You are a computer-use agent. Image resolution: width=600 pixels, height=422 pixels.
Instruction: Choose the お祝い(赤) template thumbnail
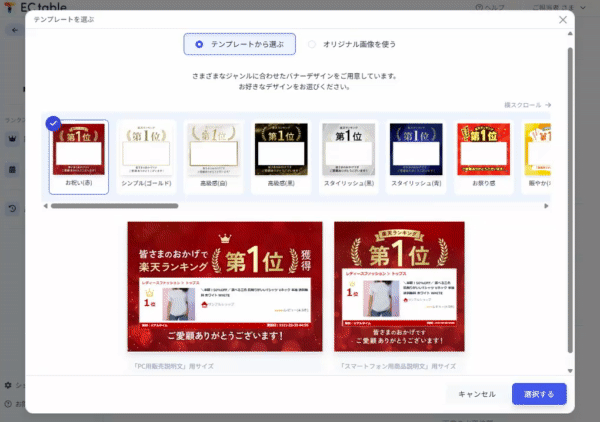coord(79,157)
